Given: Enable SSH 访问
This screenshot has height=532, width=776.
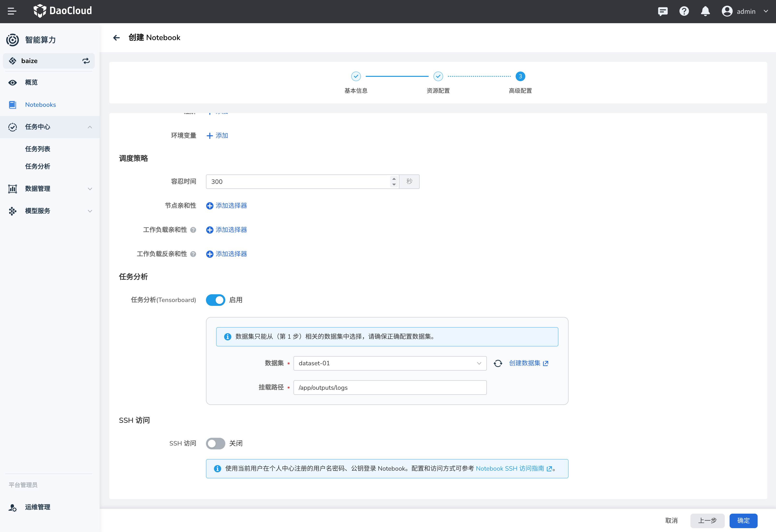Looking at the screenshot, I should coord(215,444).
